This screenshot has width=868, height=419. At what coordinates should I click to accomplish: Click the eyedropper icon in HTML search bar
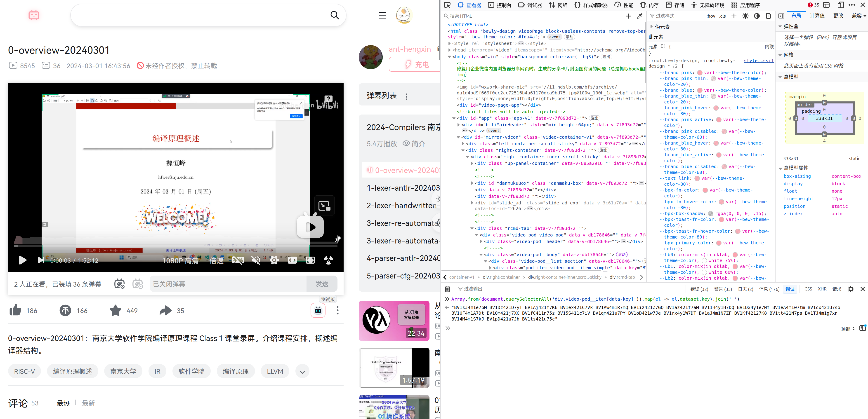639,16
